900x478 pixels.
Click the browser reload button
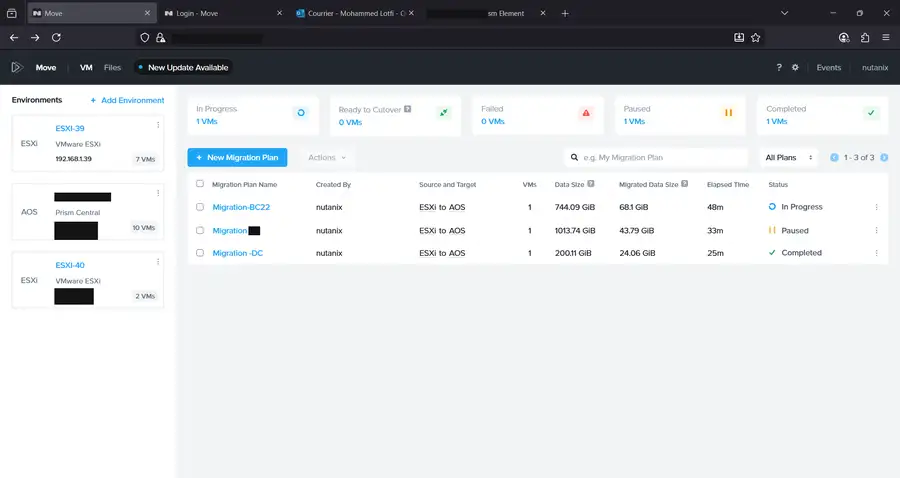tap(56, 38)
